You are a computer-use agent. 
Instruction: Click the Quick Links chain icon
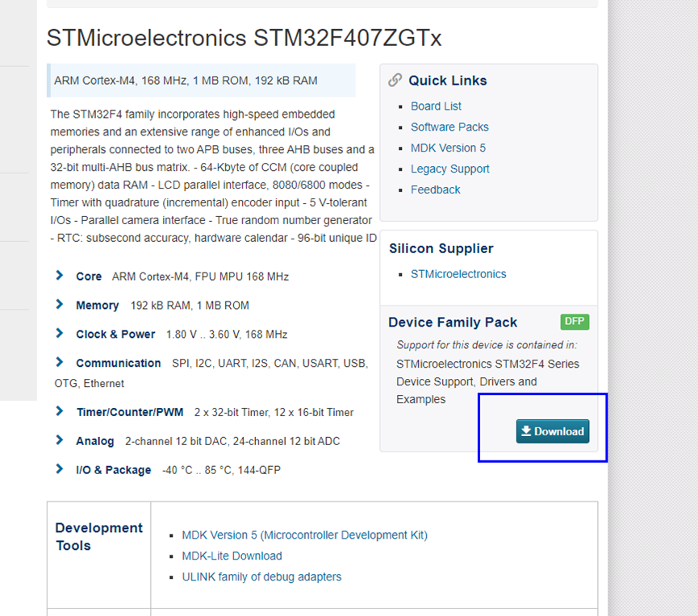pyautogui.click(x=395, y=80)
